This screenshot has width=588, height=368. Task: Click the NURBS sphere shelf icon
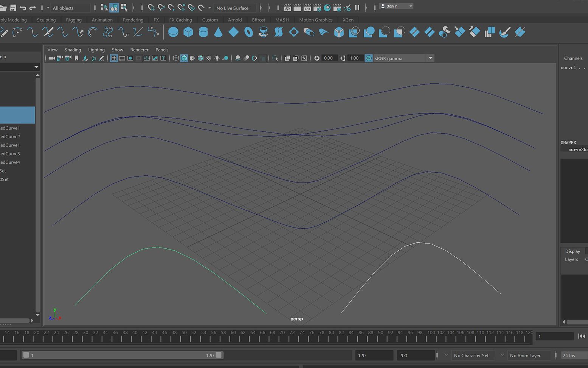pos(173,33)
